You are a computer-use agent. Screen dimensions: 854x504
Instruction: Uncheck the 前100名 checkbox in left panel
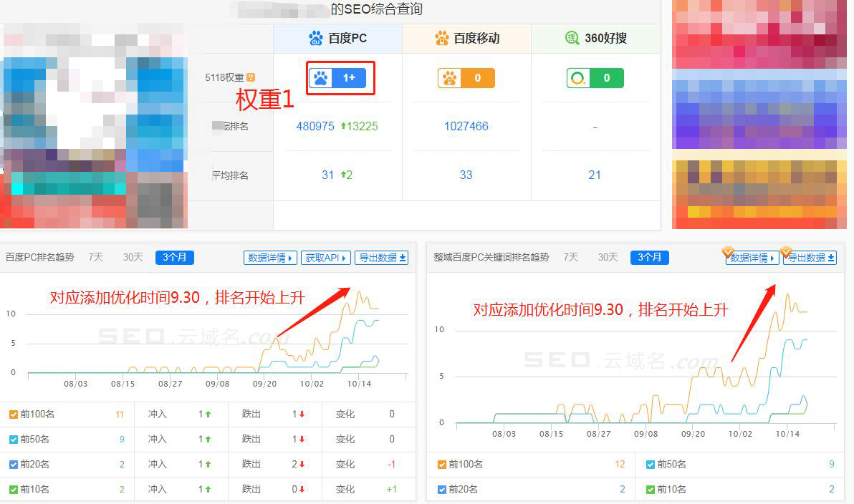pos(12,414)
